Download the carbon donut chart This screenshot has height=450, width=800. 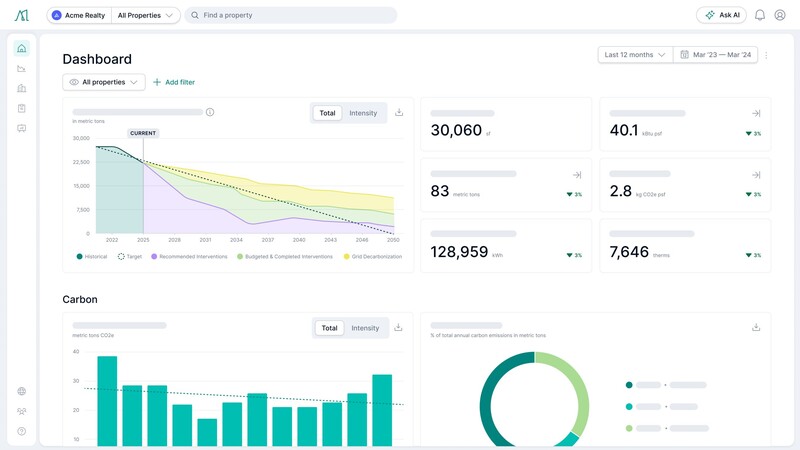tap(756, 327)
